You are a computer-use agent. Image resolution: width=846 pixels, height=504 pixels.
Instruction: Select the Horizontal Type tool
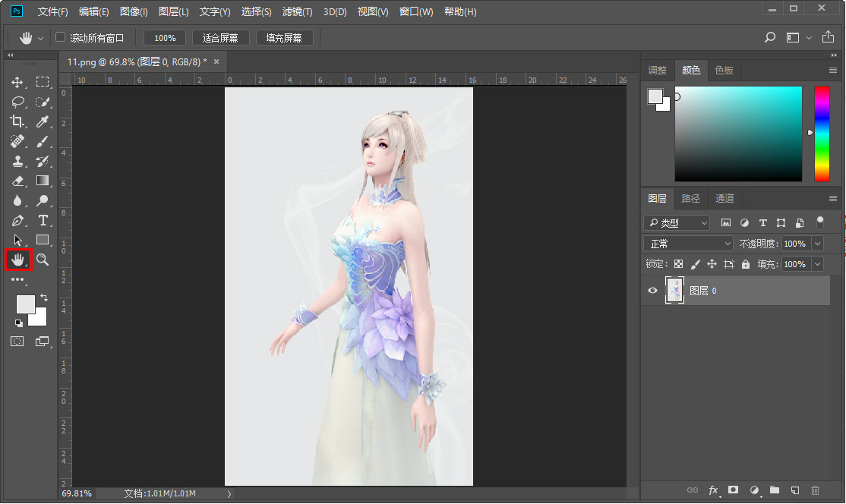pyautogui.click(x=43, y=220)
